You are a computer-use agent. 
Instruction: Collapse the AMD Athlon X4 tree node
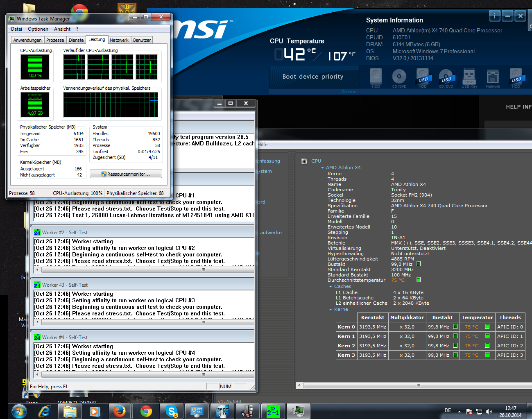pyautogui.click(x=322, y=168)
